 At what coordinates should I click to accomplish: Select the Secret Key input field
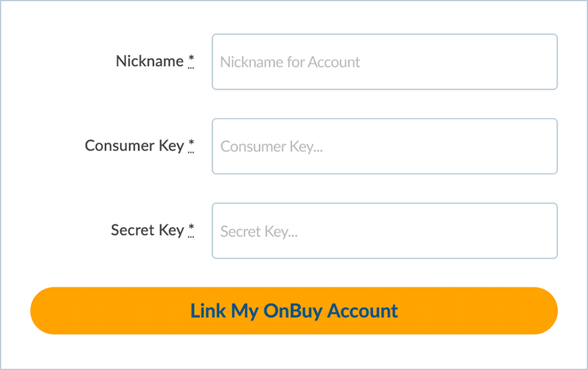384,231
